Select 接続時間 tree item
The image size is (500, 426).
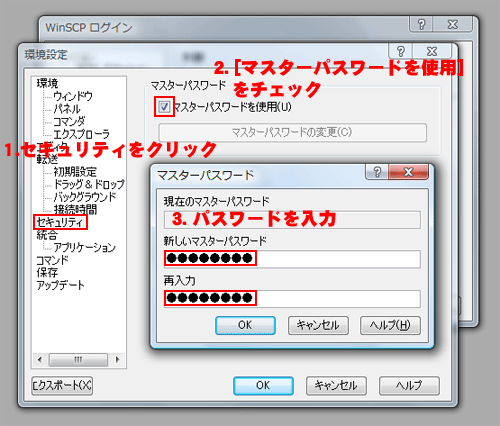(75, 209)
